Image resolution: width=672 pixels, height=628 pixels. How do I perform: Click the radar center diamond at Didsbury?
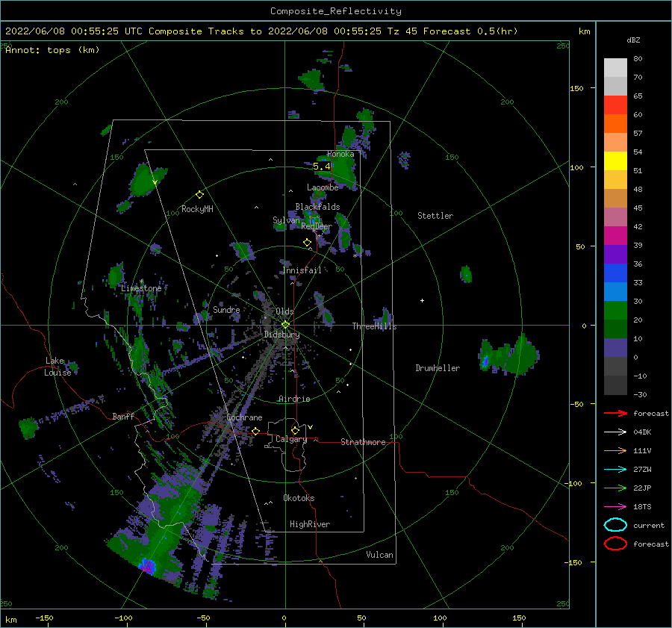(x=285, y=325)
